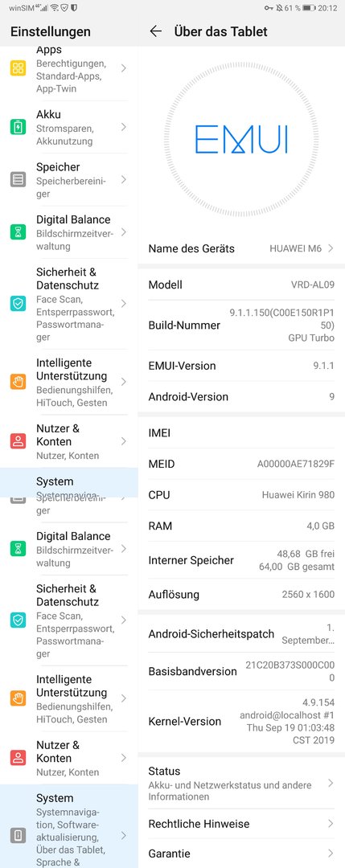Expand the Garantie chevron arrow
Image resolution: width=345 pixels, height=868 pixels.
pyautogui.click(x=331, y=853)
